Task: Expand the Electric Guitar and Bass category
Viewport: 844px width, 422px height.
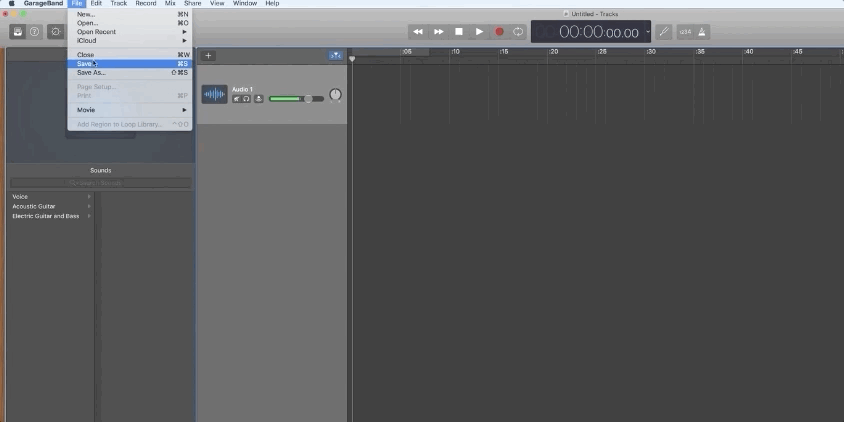Action: pyautogui.click(x=51, y=216)
